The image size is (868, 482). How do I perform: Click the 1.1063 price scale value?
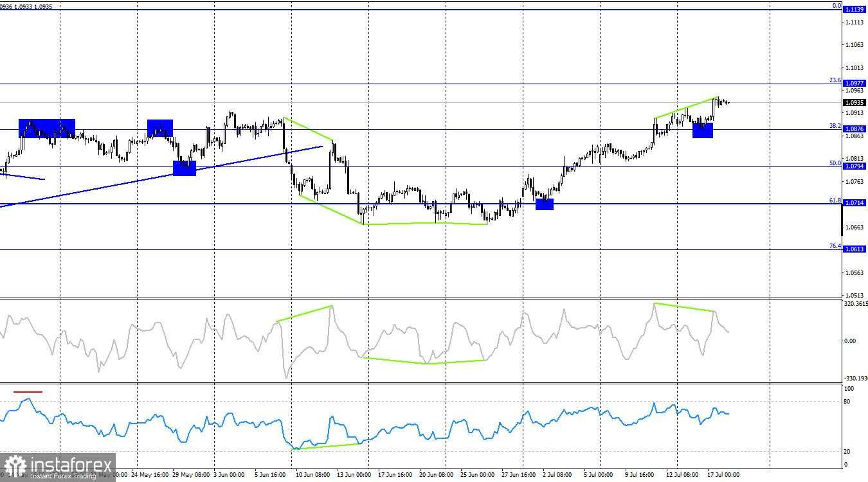[855, 45]
